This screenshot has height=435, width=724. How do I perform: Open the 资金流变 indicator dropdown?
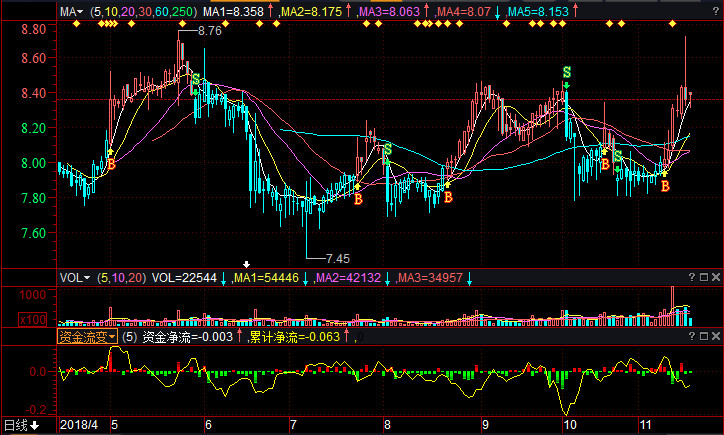pyautogui.click(x=87, y=338)
